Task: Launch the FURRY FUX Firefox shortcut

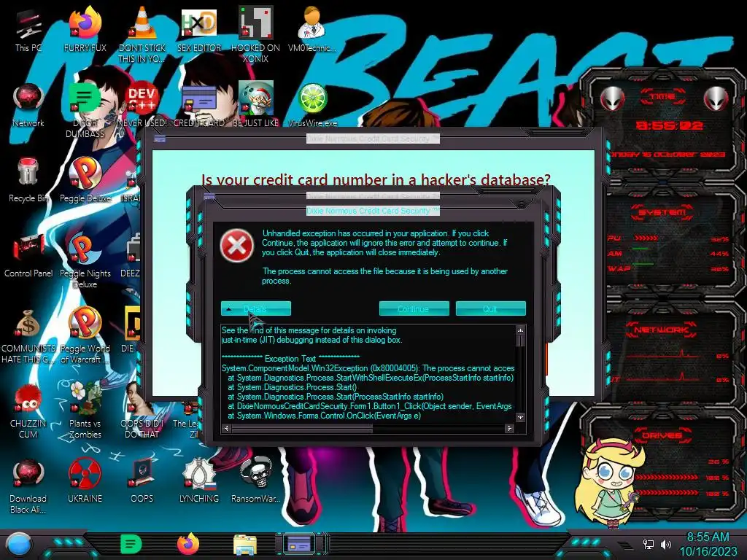Action: pos(85,31)
